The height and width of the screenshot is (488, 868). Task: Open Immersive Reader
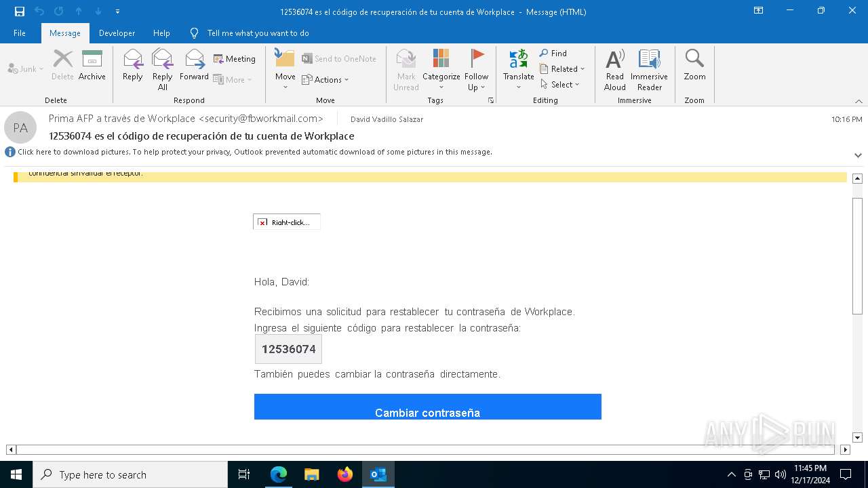(650, 69)
